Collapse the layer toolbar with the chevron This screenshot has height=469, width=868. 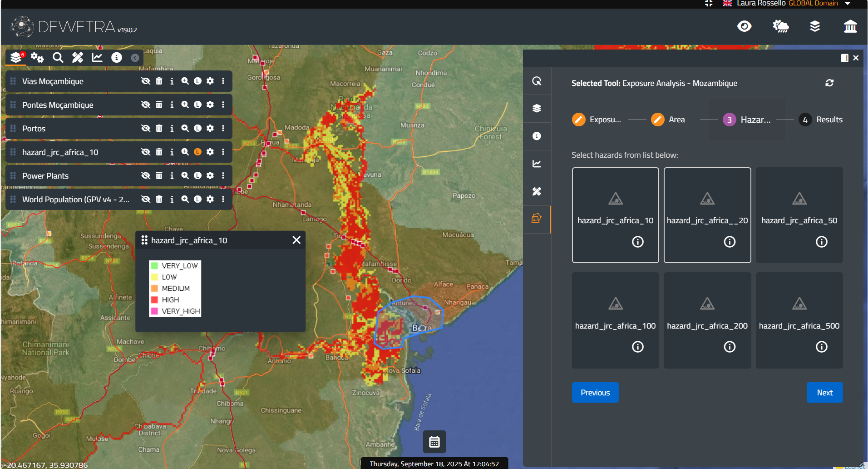pos(135,58)
